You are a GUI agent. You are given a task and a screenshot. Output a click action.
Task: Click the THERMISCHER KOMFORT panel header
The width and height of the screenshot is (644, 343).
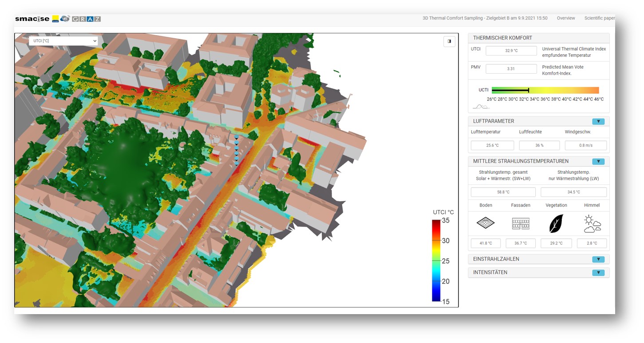(539, 38)
